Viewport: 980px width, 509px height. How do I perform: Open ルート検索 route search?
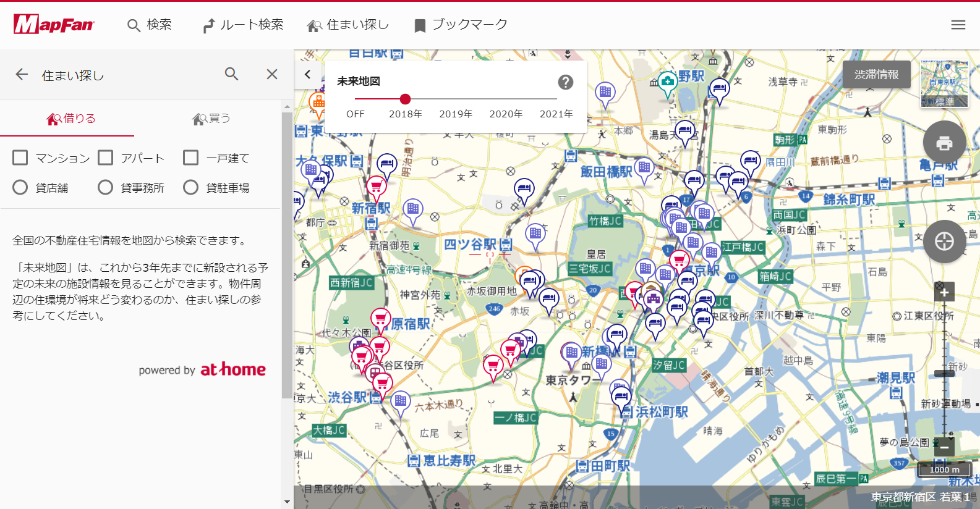click(243, 25)
